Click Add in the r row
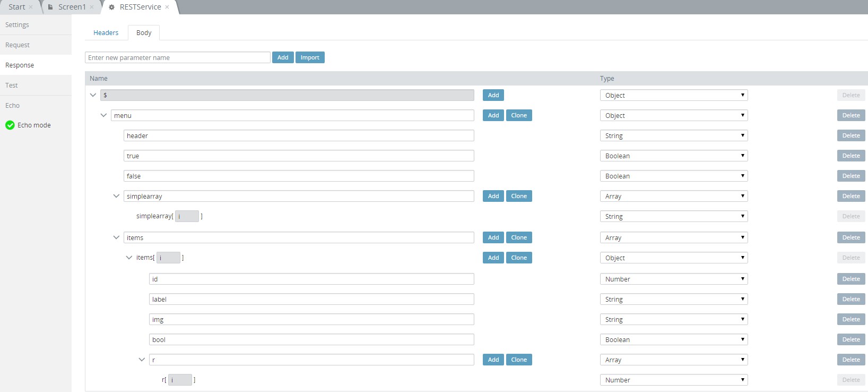The width and height of the screenshot is (868, 392). pyautogui.click(x=493, y=360)
